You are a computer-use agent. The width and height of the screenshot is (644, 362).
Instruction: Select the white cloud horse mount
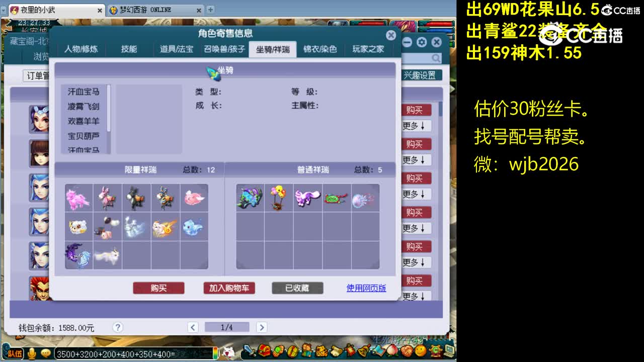point(136,227)
